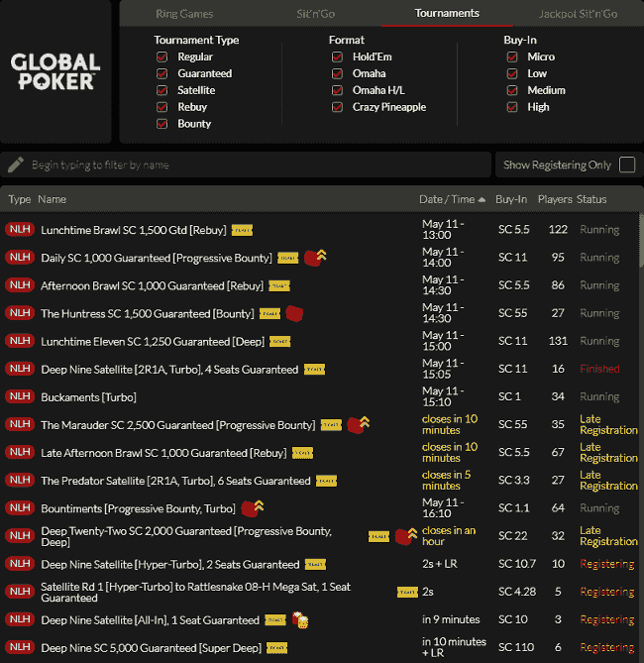Open Buckaments [Turbo] tournament
The width and height of the screenshot is (644, 663).
tap(88, 397)
